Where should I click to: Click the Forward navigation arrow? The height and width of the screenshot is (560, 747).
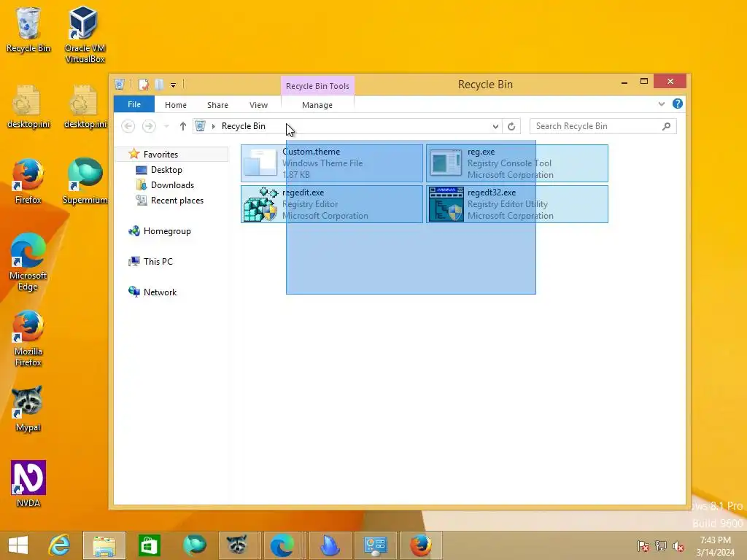coord(149,126)
